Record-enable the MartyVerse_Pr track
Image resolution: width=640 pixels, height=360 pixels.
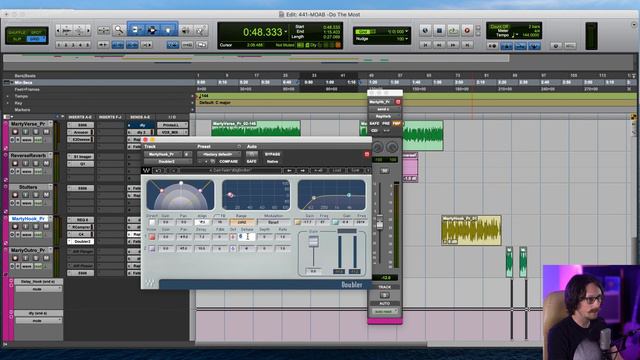[16, 132]
